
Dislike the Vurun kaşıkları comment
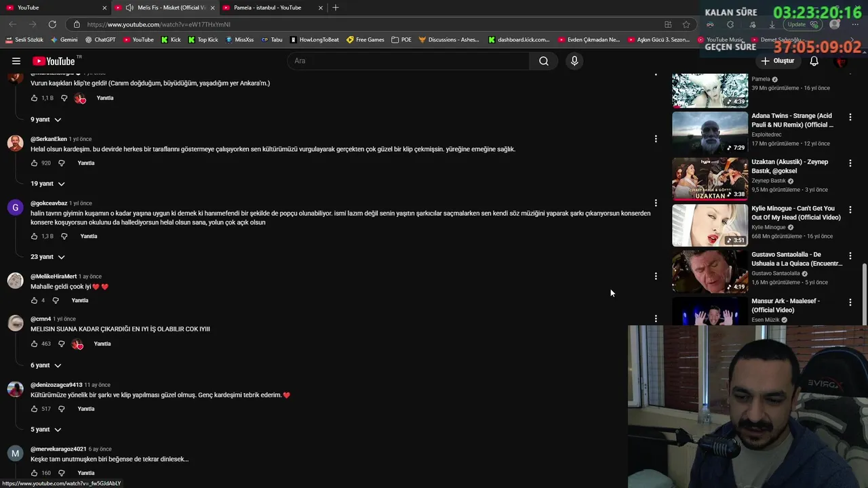click(64, 98)
